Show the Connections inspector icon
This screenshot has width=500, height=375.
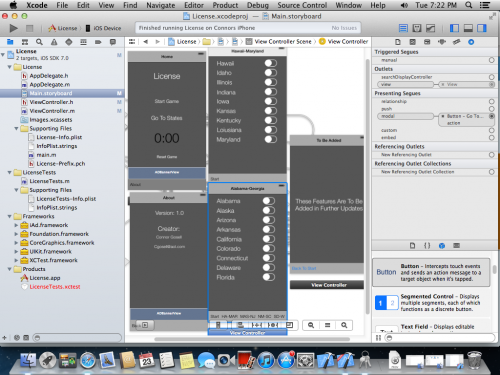tap(471, 42)
